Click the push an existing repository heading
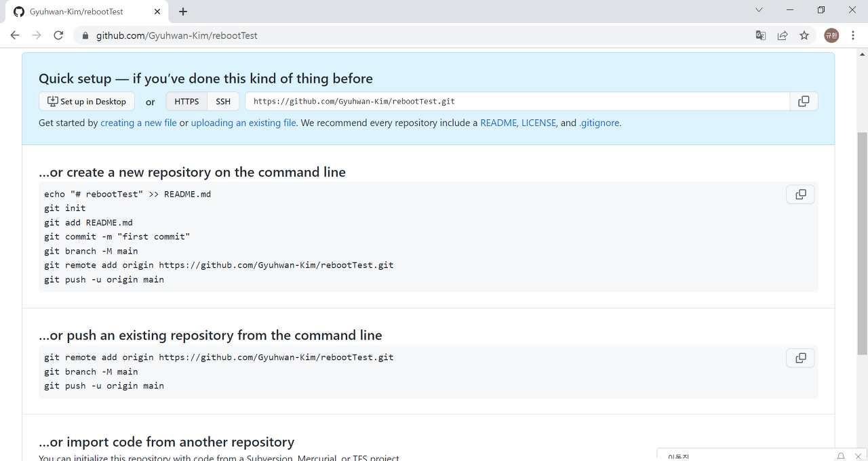 210,335
